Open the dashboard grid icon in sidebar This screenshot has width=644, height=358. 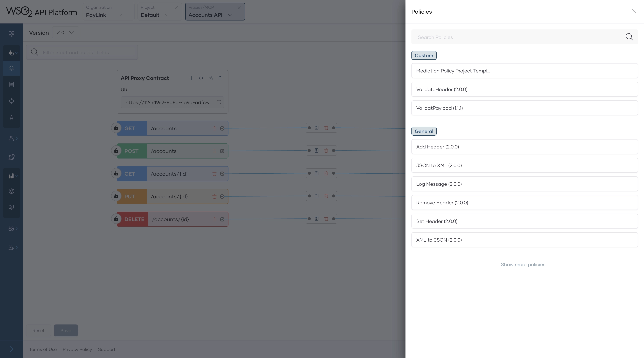click(11, 34)
